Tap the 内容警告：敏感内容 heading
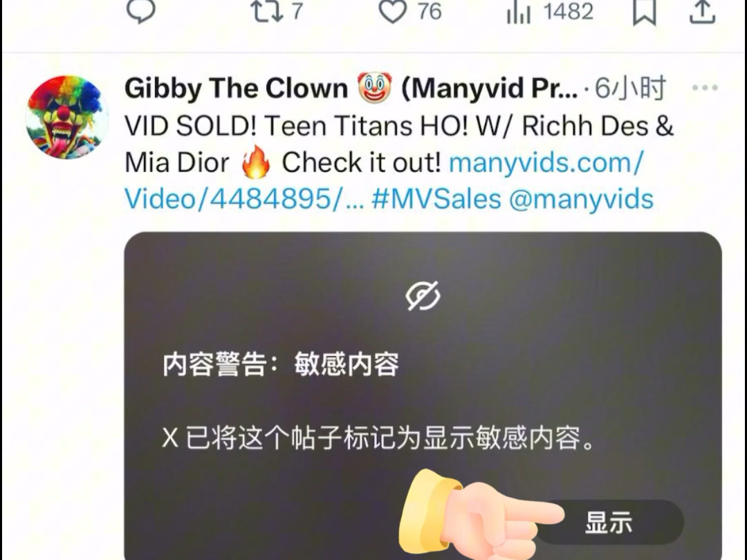The image size is (747, 560). 281,364
